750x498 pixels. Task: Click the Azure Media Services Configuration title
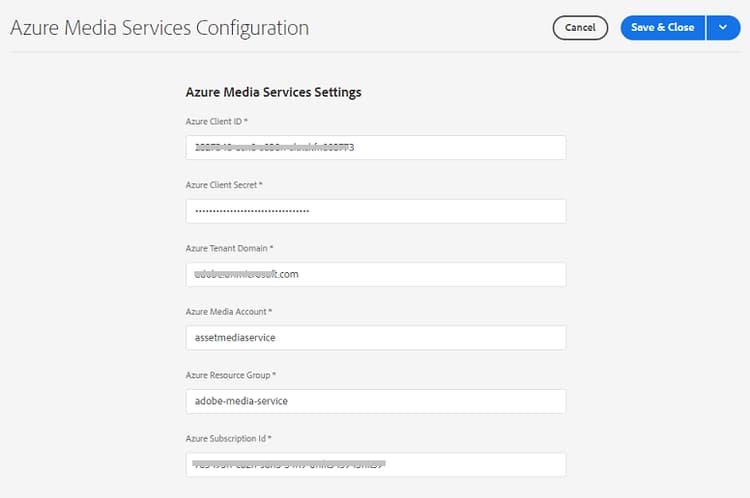pyautogui.click(x=159, y=28)
